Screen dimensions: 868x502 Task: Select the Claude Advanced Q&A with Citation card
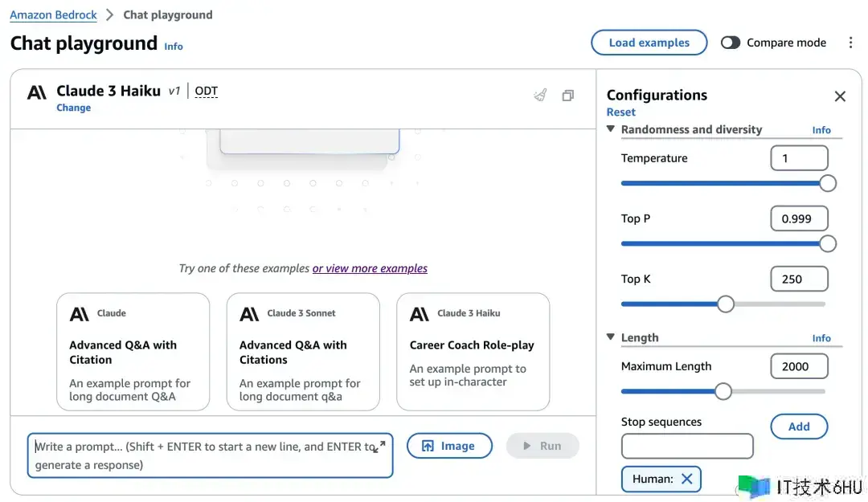point(133,352)
